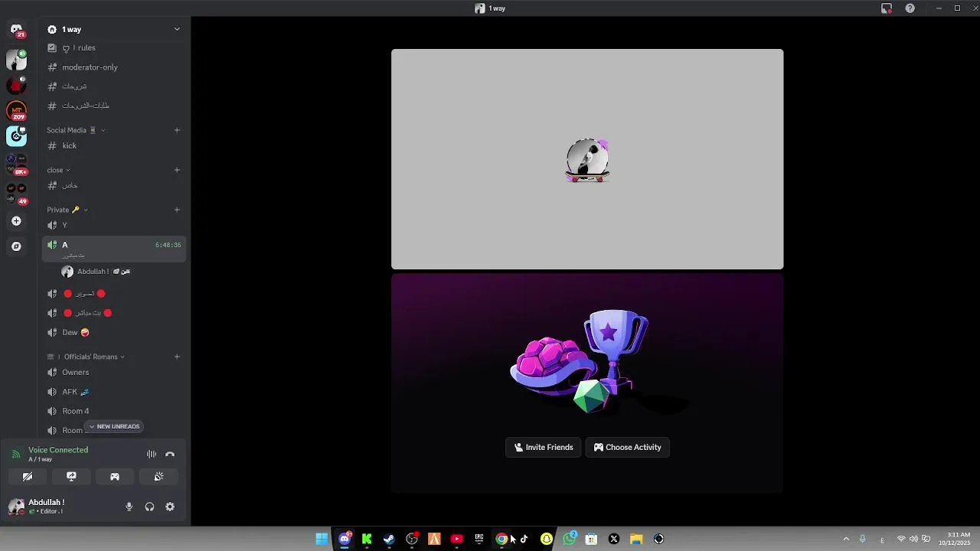Deafen with the headphones icon

149,507
